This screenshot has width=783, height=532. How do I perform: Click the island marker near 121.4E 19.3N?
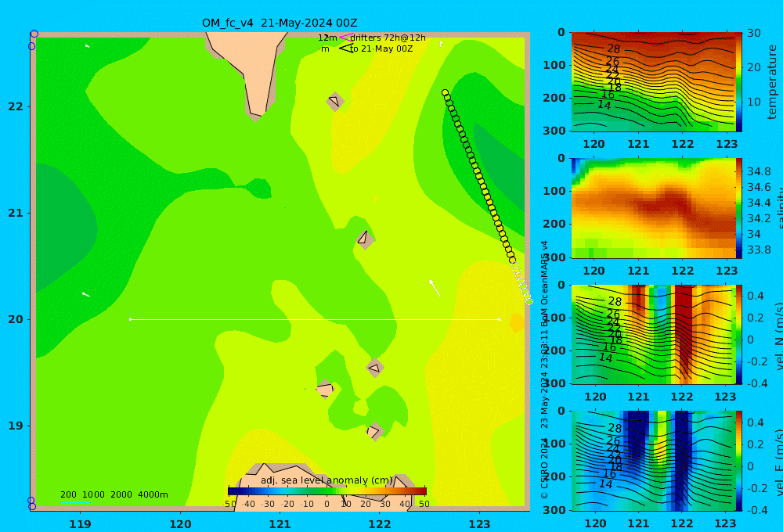click(325, 389)
